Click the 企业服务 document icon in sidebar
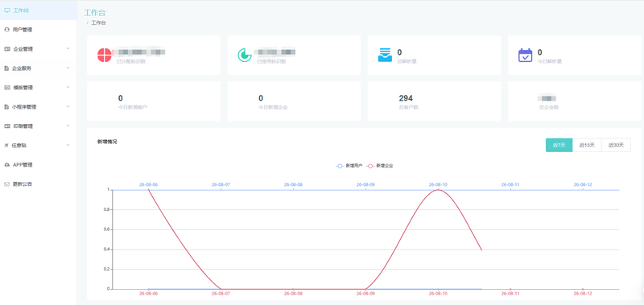 coord(6,68)
